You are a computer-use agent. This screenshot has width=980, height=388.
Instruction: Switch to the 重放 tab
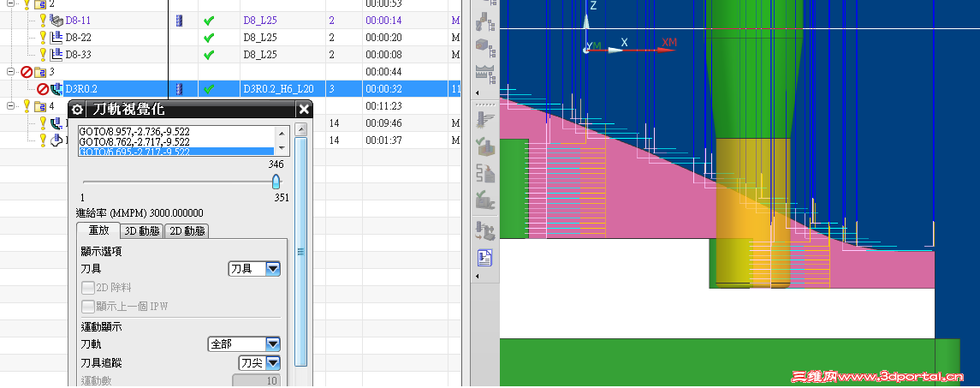[x=98, y=230]
